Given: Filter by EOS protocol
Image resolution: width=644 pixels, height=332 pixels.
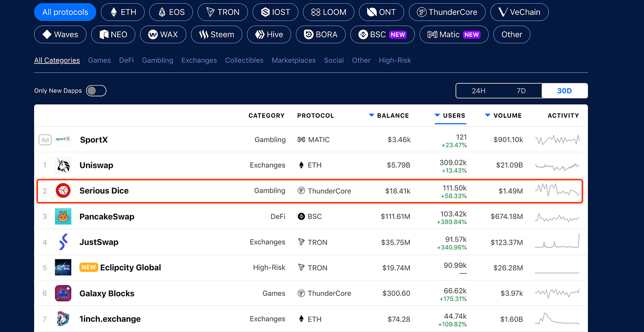Looking at the screenshot, I should (171, 12).
